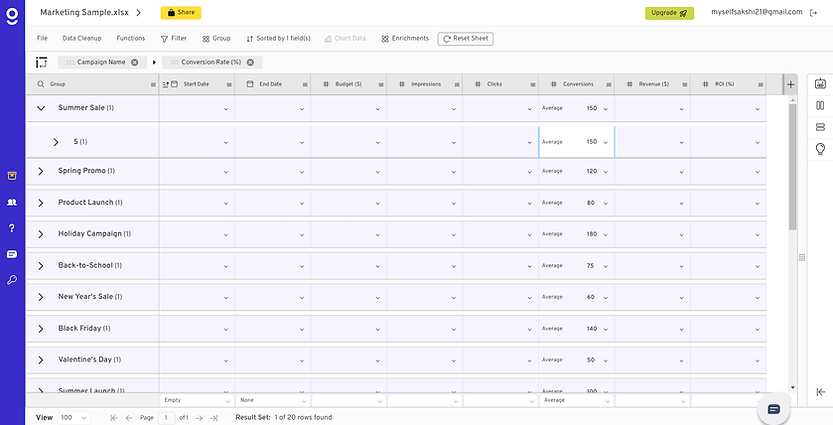Open the lightbulb insights icon
Screen dimensions: 833x425
pos(820,148)
